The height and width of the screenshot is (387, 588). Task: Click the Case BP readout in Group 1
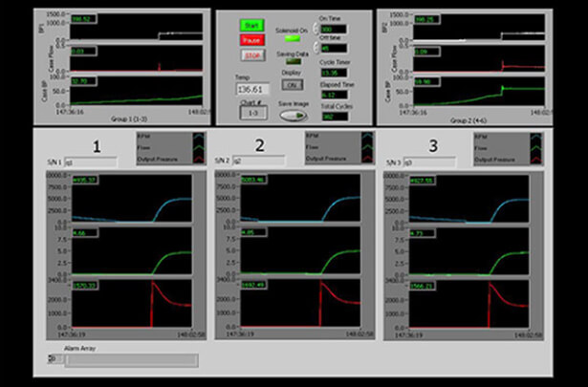coord(83,80)
